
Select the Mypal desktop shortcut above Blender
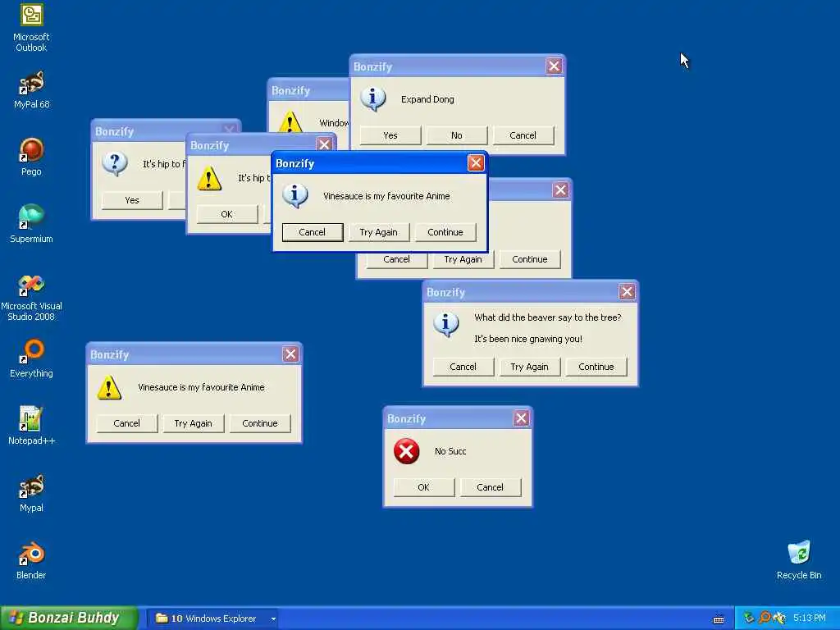click(x=31, y=493)
